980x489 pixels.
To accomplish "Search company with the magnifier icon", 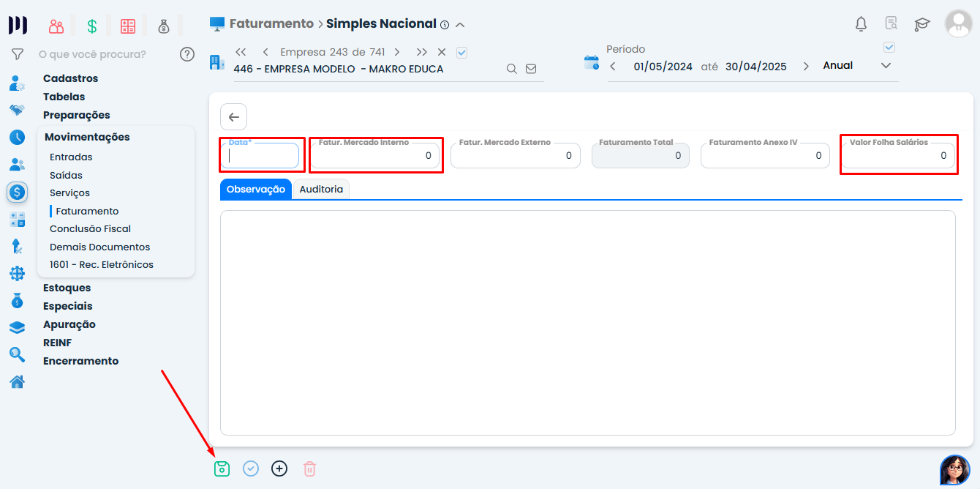I will (x=512, y=69).
